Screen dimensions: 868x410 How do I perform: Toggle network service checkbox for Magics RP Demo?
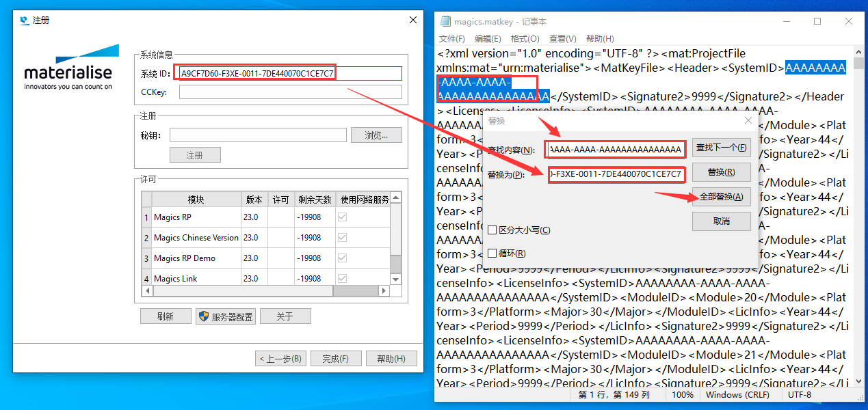[x=342, y=258]
